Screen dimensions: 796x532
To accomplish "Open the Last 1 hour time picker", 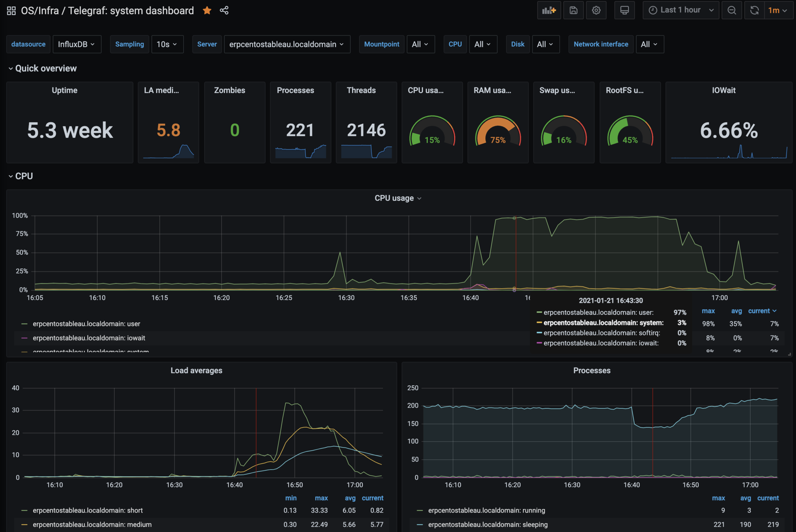I will [x=681, y=10].
